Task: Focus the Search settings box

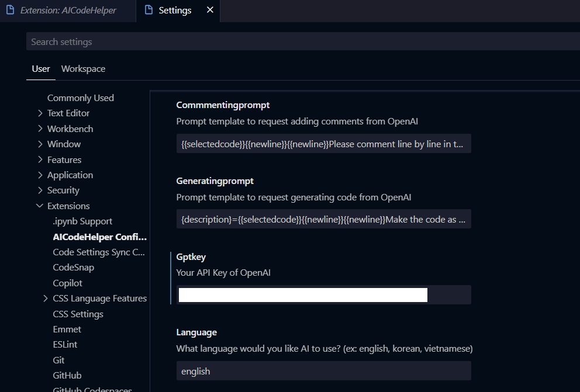Action: (x=303, y=41)
